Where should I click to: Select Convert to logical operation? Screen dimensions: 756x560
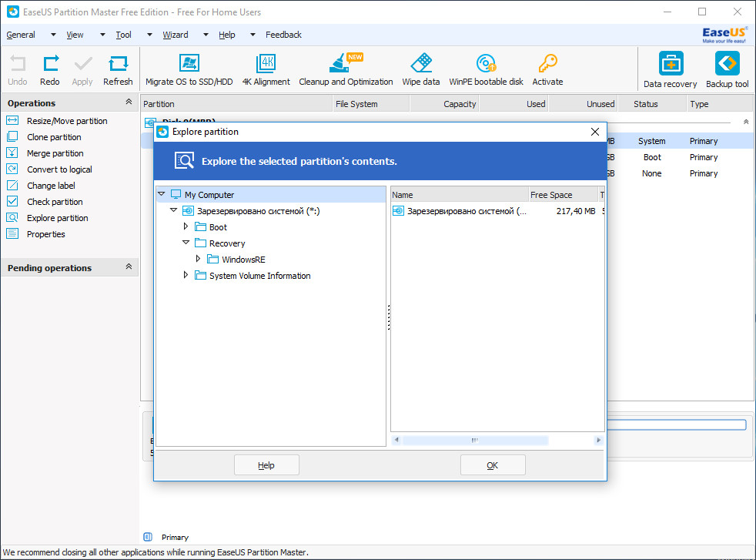[59, 169]
